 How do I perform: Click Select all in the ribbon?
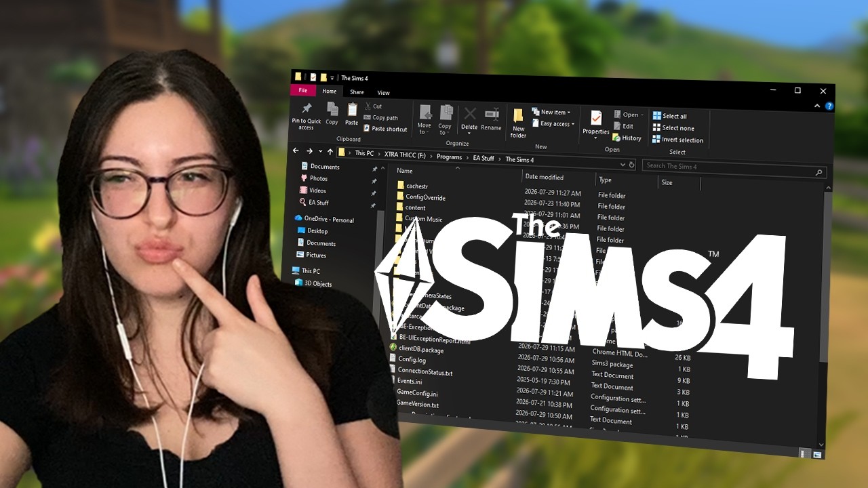pos(670,116)
